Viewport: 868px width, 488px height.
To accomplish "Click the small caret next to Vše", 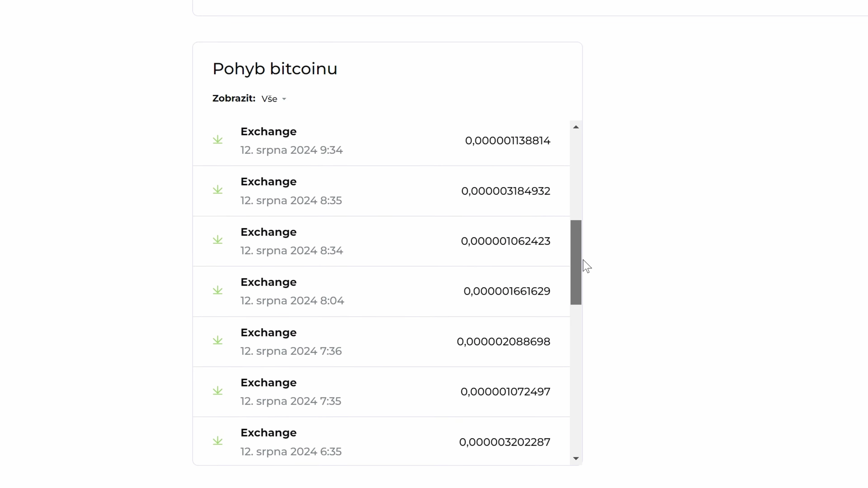I will (284, 99).
